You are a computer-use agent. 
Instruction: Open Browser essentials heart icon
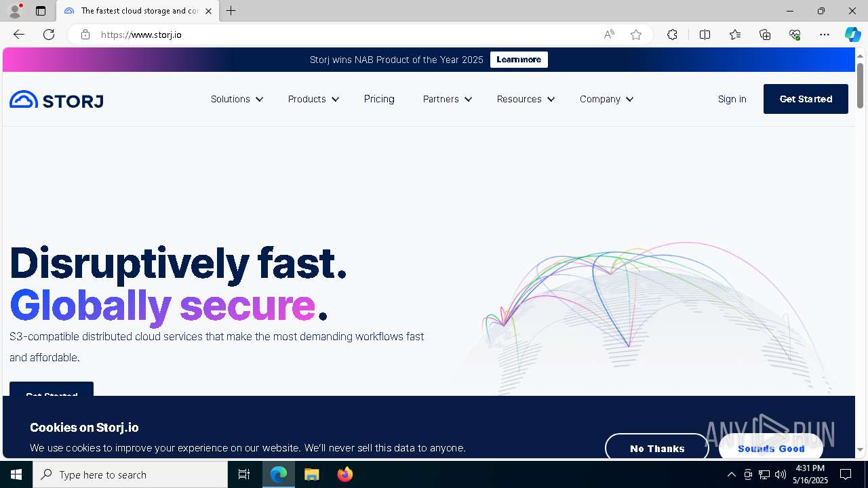click(x=795, y=35)
